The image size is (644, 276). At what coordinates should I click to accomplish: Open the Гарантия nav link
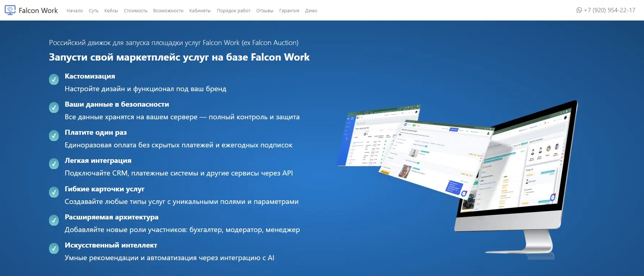point(289,11)
